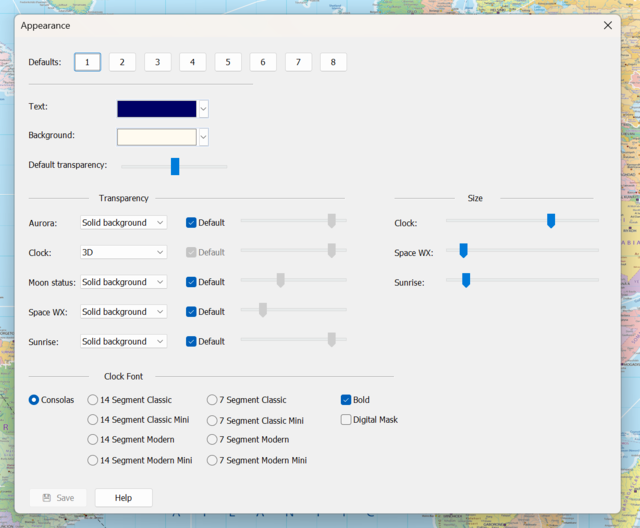
Task: Click the dark blue Text color swatch
Action: (x=156, y=109)
